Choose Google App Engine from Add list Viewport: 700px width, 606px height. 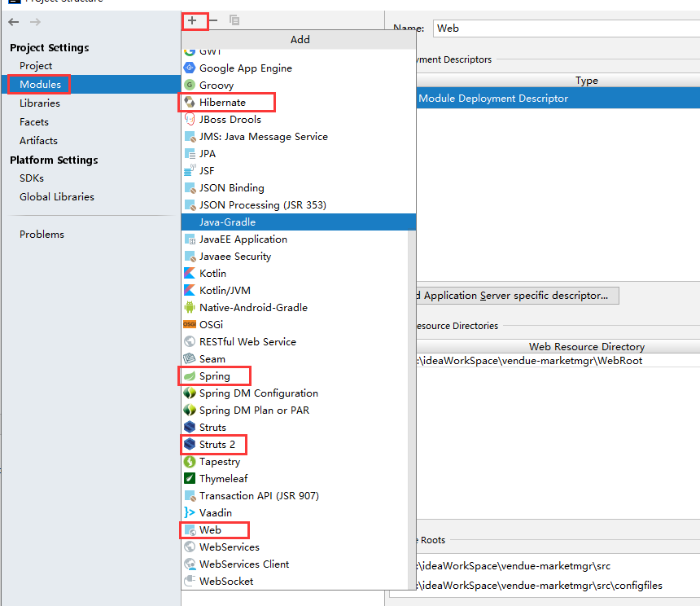299,68
